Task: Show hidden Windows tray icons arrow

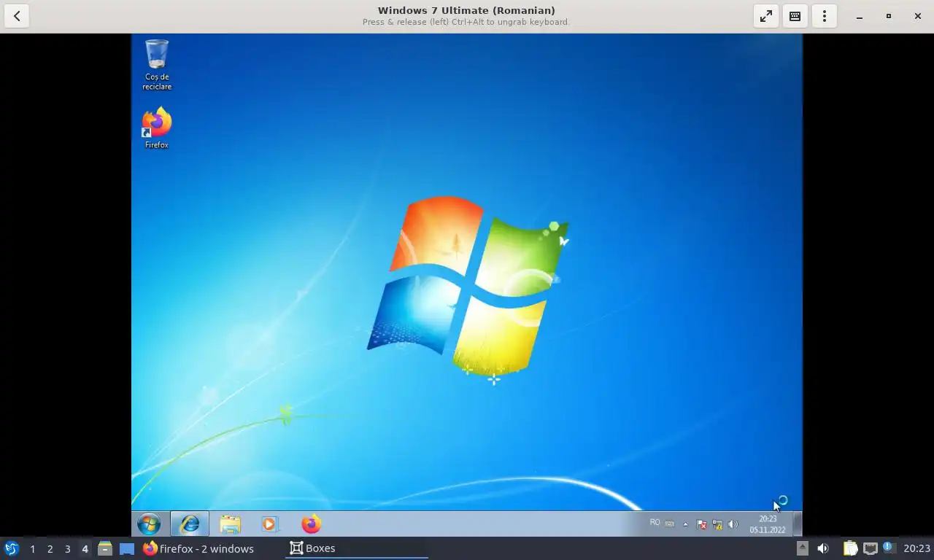Action: click(685, 524)
